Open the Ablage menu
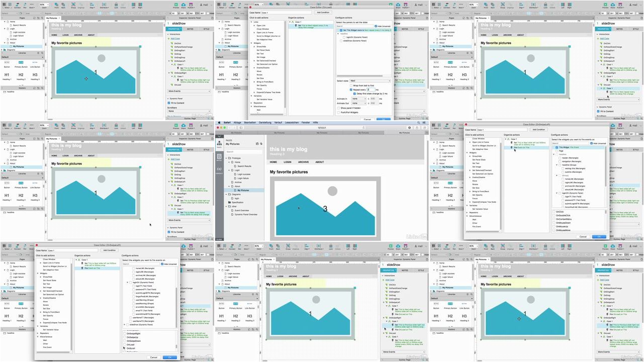This screenshot has height=362, width=644. coord(237,122)
